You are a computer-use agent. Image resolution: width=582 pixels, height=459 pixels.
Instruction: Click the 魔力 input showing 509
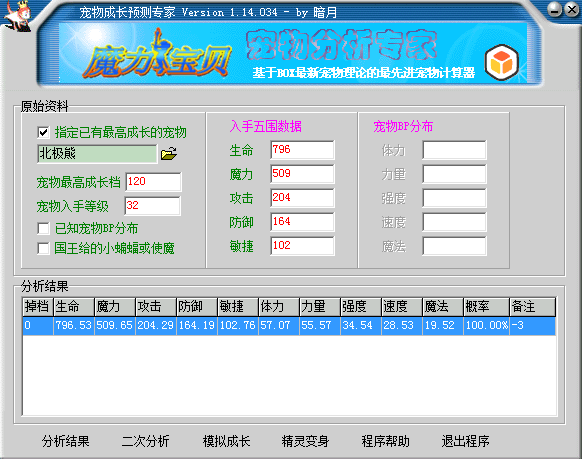[x=302, y=174]
